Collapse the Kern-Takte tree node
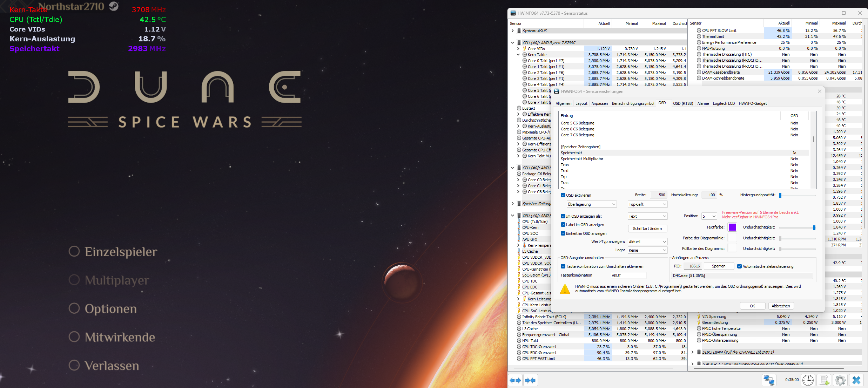Viewport: 868px width, 388px height. pos(518,55)
